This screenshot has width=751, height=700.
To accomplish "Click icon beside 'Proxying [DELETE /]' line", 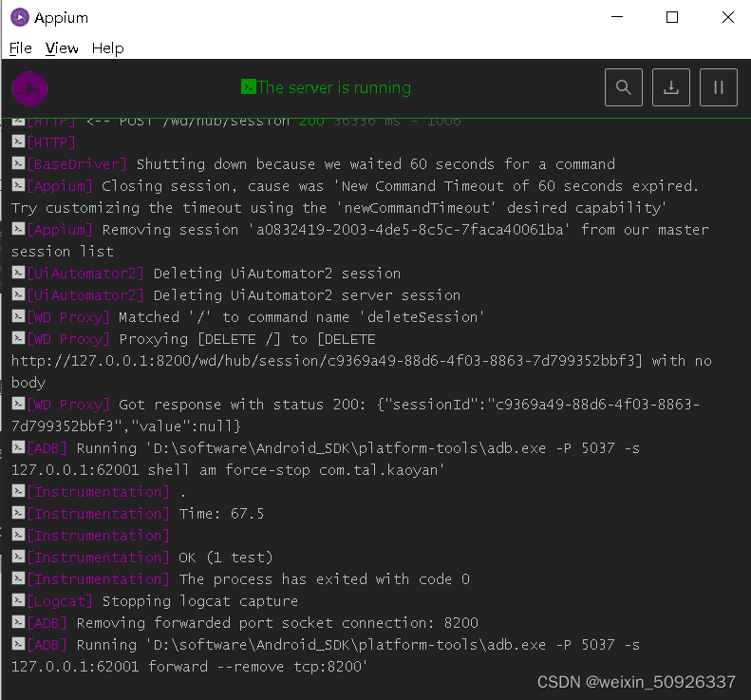I will point(18,338).
